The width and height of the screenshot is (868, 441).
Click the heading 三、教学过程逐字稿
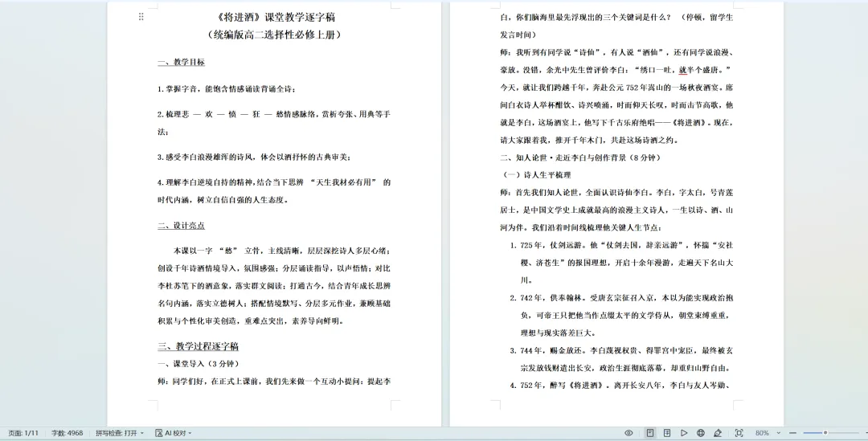[x=199, y=346]
